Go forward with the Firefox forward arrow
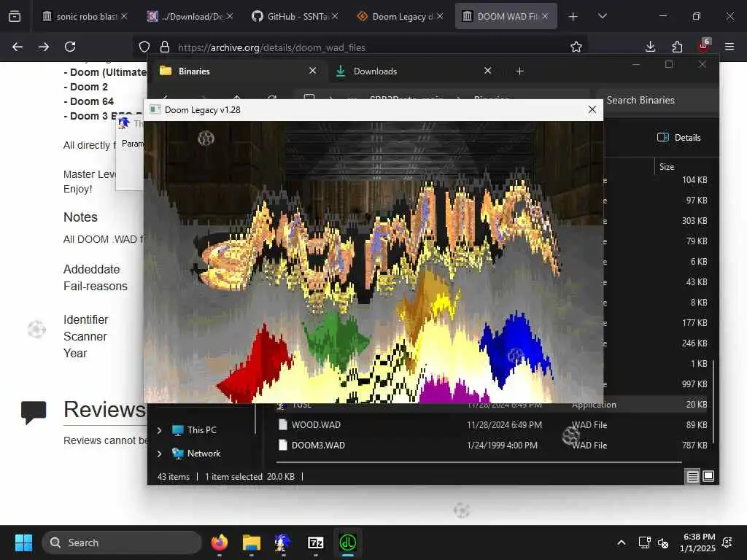Image resolution: width=747 pixels, height=560 pixels. 43,47
